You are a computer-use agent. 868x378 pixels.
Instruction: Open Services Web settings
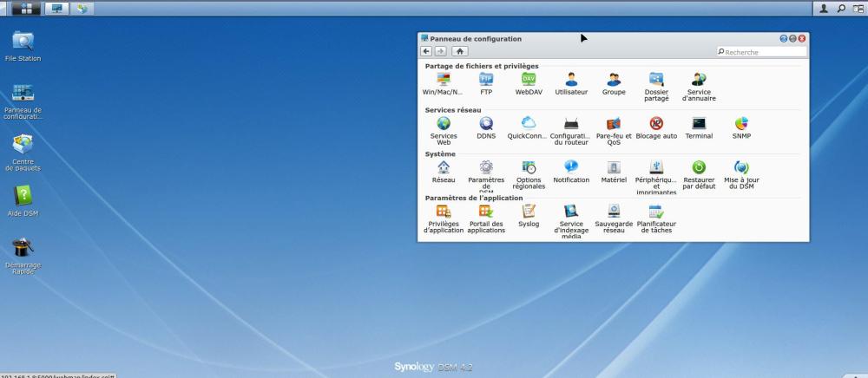coord(444,131)
